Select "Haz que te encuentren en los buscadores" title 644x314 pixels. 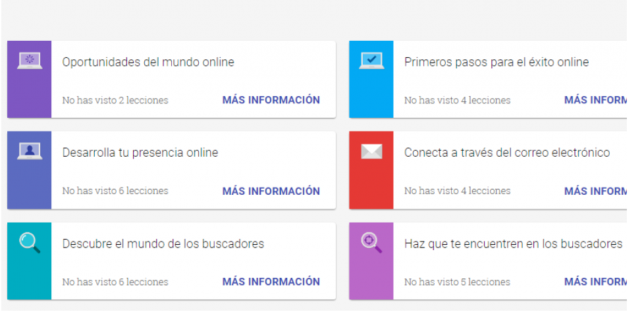[513, 244]
